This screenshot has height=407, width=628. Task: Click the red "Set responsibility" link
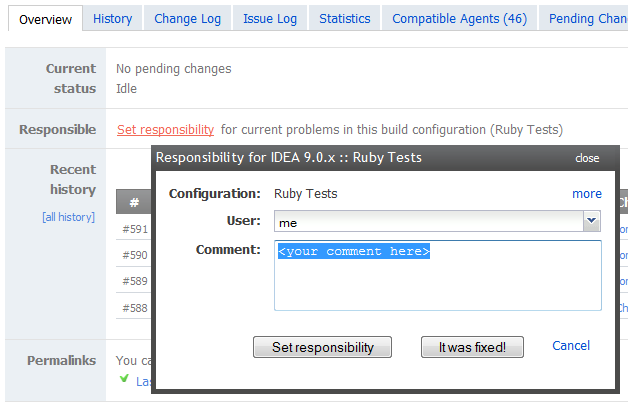tap(165, 129)
